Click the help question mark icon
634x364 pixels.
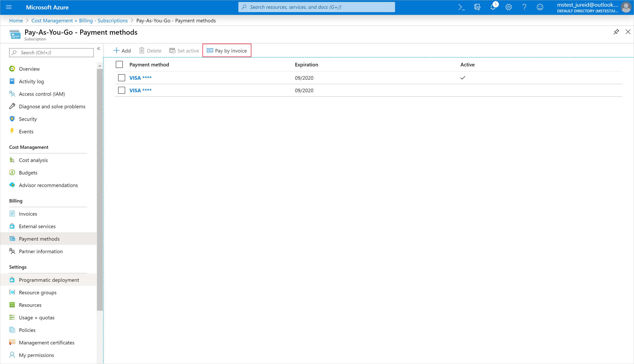[x=524, y=7]
